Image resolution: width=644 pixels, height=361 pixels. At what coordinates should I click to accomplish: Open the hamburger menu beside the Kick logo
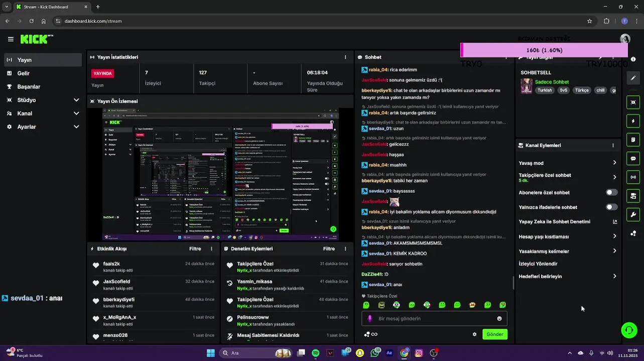(x=11, y=39)
